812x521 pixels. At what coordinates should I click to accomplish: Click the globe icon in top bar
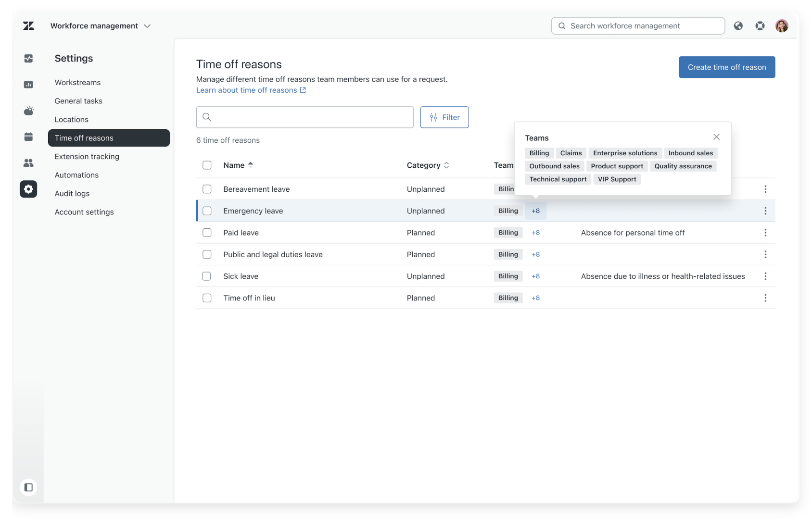(738, 26)
